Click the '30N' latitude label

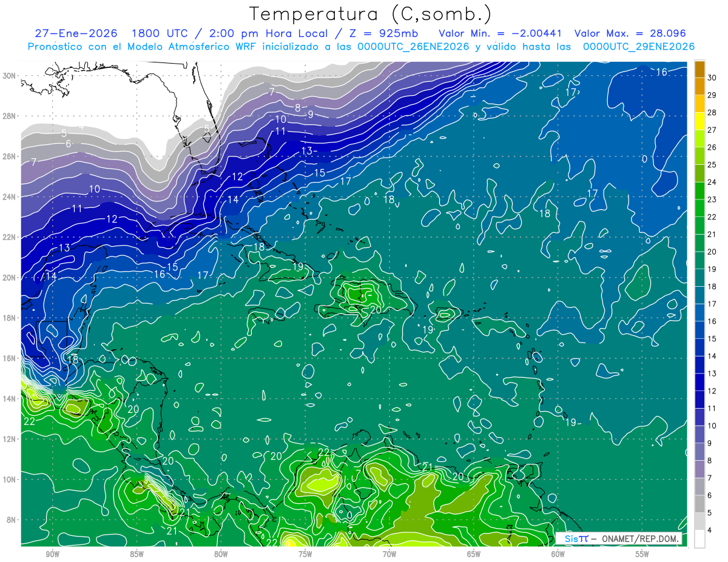9,76
